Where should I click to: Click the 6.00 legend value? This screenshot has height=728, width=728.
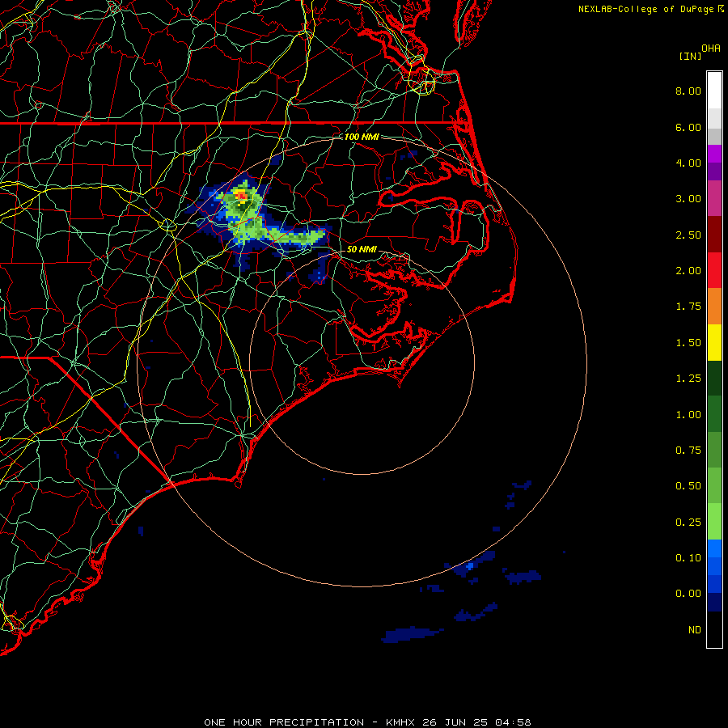(x=688, y=127)
